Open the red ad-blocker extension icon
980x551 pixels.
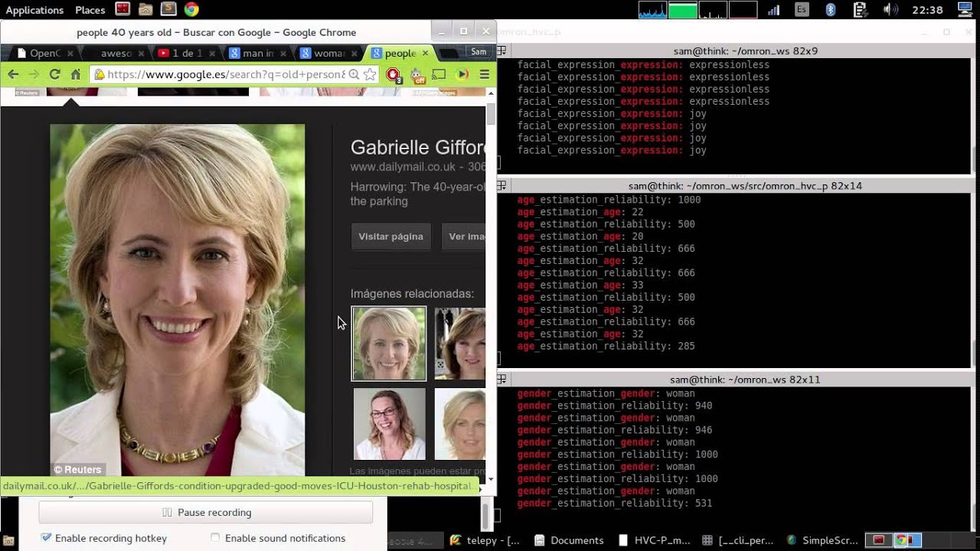[394, 74]
